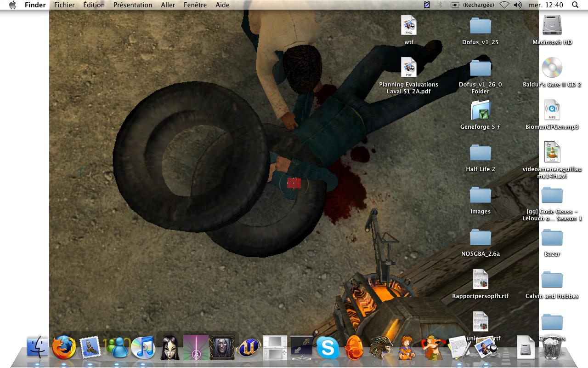
Task: Select the videoameneraguillaume14H.avi file
Action: click(x=552, y=152)
